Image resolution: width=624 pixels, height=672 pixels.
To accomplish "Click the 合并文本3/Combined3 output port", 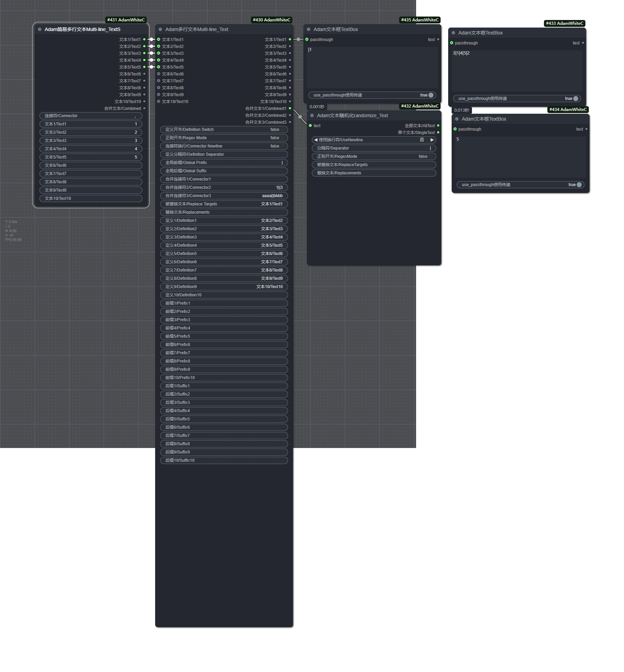I will pos(290,122).
